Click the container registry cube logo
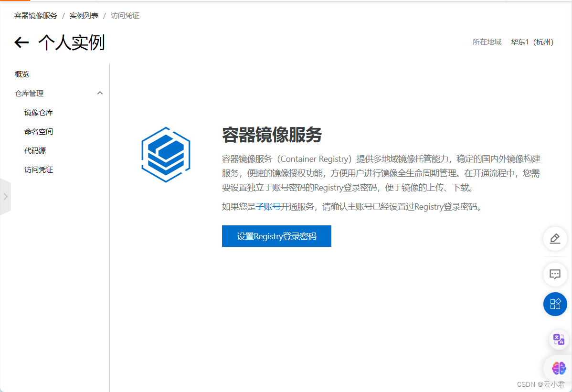 pyautogui.click(x=166, y=155)
